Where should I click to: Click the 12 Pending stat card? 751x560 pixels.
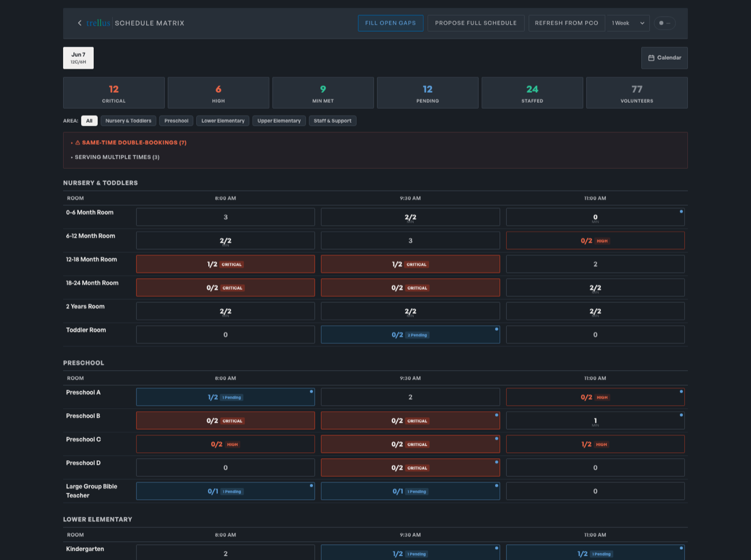[x=428, y=93]
